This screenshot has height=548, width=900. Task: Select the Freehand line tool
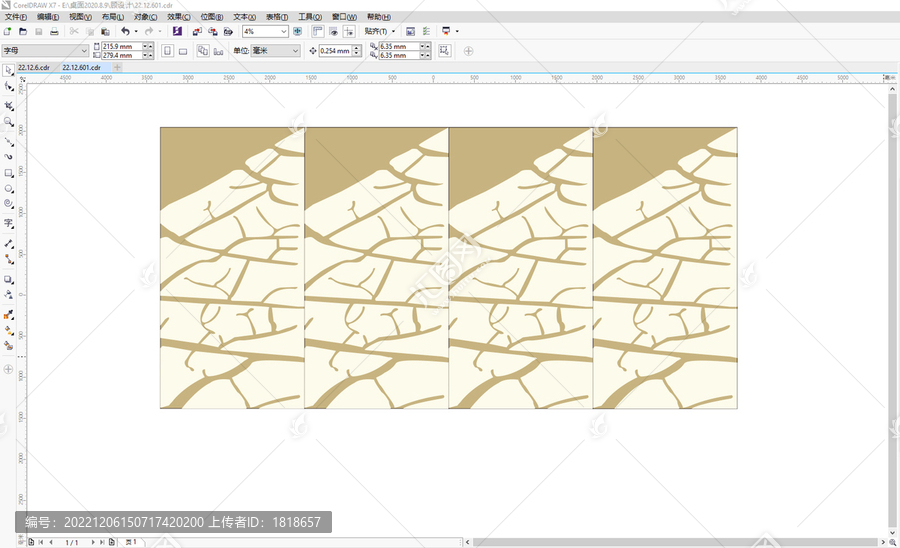9,141
